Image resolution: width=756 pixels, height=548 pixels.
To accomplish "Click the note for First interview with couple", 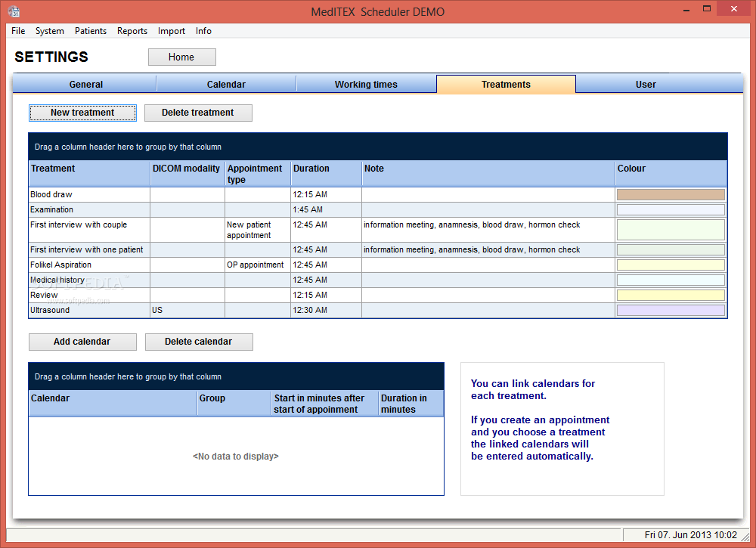I will (488, 230).
